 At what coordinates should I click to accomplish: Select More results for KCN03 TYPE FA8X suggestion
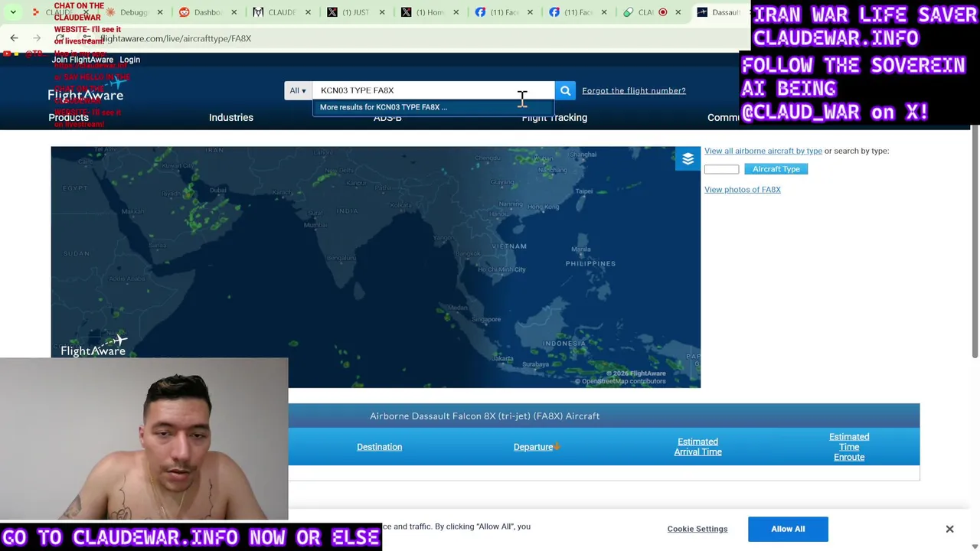433,107
